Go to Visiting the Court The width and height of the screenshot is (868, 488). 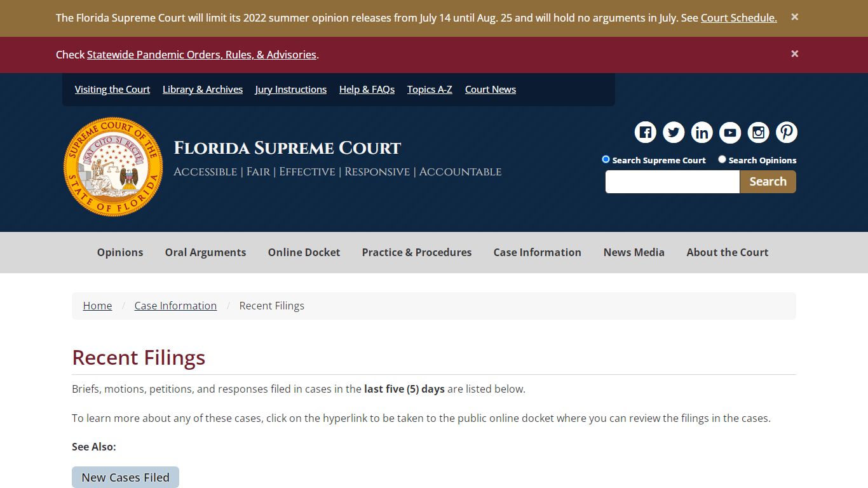112,90
